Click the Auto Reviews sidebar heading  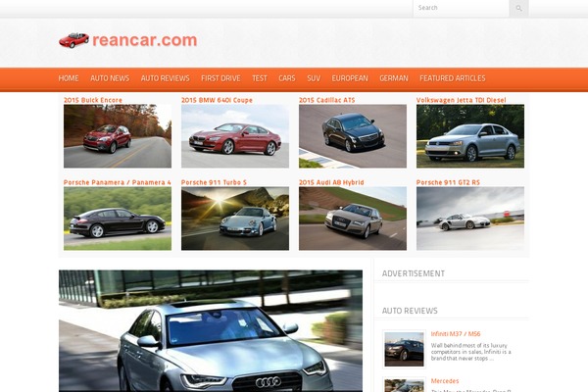410,311
